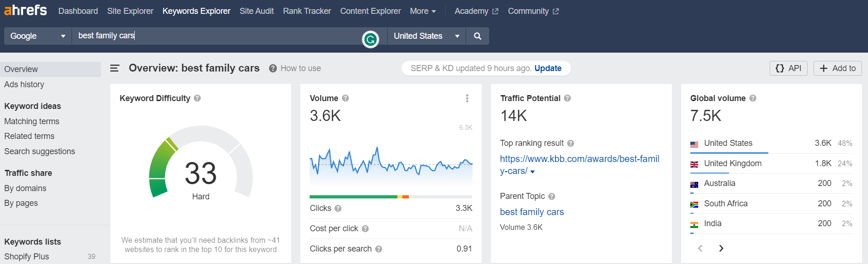The image size is (868, 264).
Task: Click Clicks per search help icon
Action: pos(378,249)
